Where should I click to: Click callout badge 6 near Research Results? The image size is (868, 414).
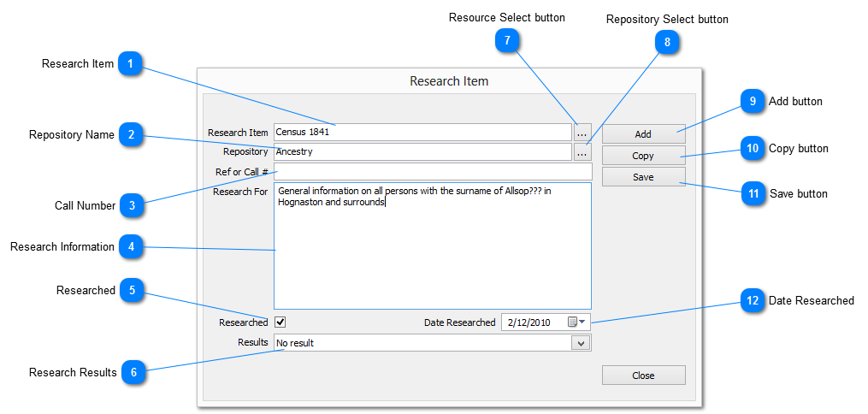click(132, 372)
